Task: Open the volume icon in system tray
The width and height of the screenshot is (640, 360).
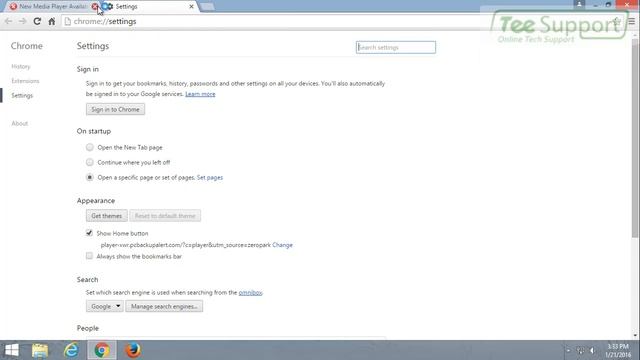Action: tap(592, 351)
